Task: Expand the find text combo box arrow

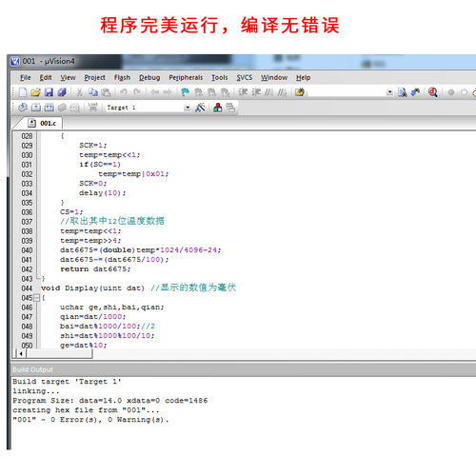Action: (389, 92)
